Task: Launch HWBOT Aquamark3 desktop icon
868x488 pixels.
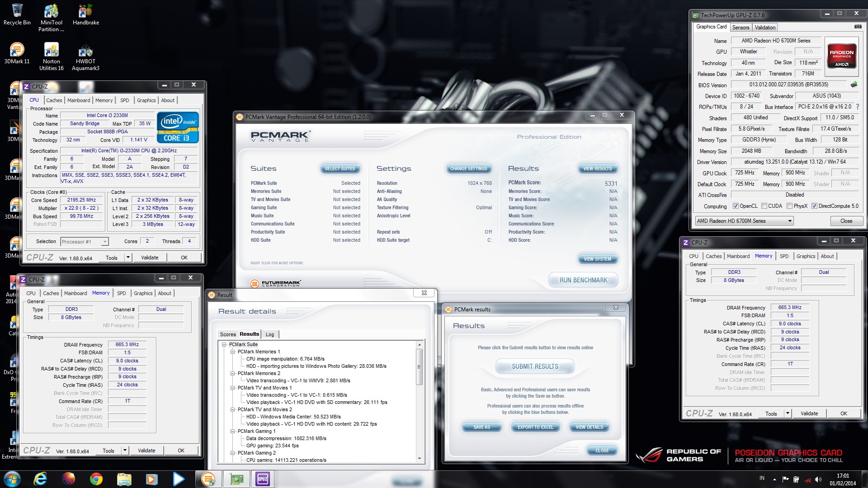Action: (85, 56)
